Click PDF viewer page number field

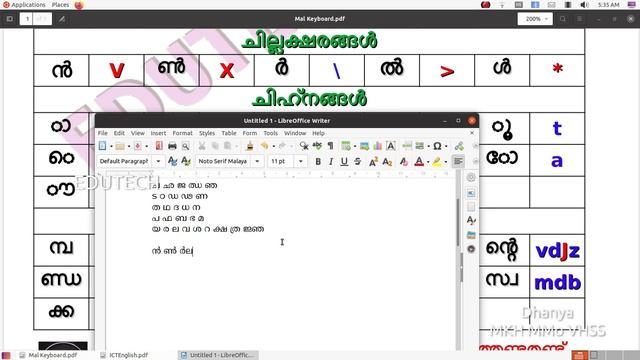click(27, 19)
